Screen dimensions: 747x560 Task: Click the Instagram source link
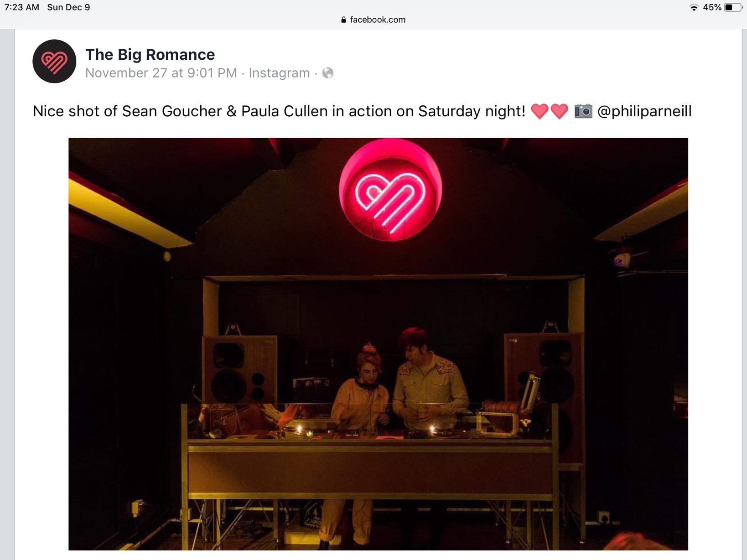point(279,73)
